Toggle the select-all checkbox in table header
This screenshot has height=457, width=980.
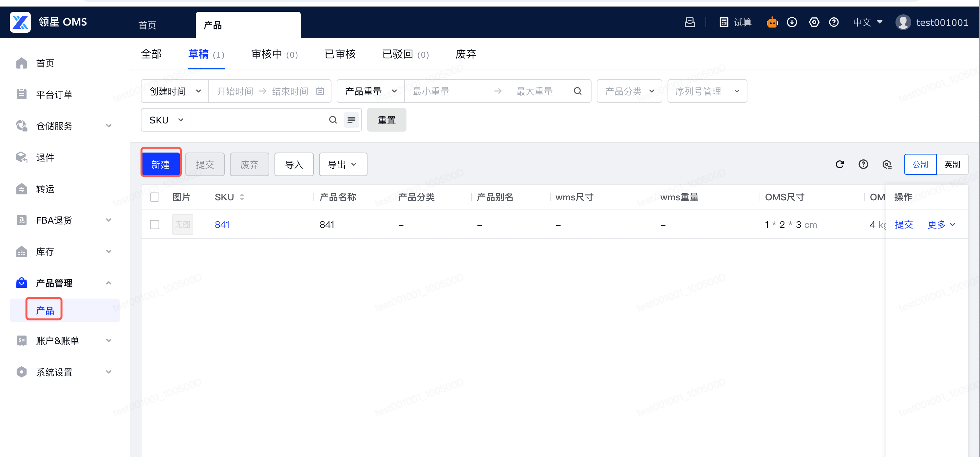(x=155, y=197)
